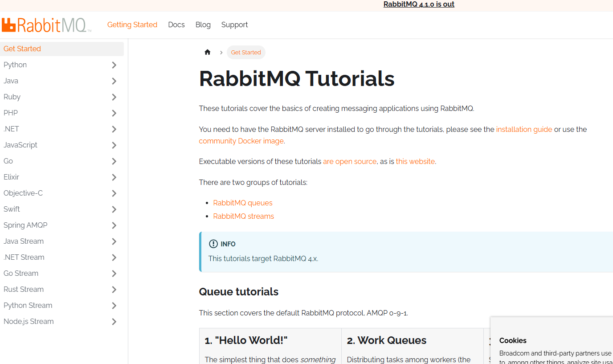Jump to RabbitMQ queues tutorials
The width and height of the screenshot is (613, 364).
pos(243,203)
